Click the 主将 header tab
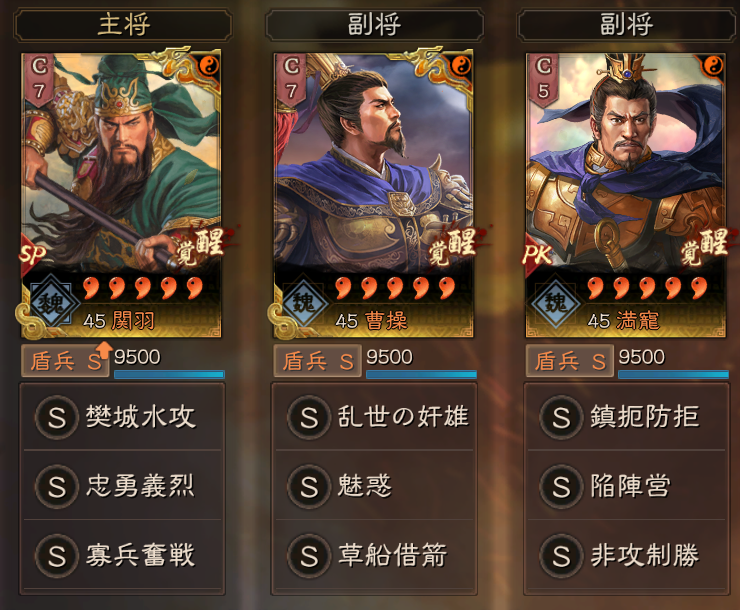This screenshot has width=740, height=610. [123, 25]
